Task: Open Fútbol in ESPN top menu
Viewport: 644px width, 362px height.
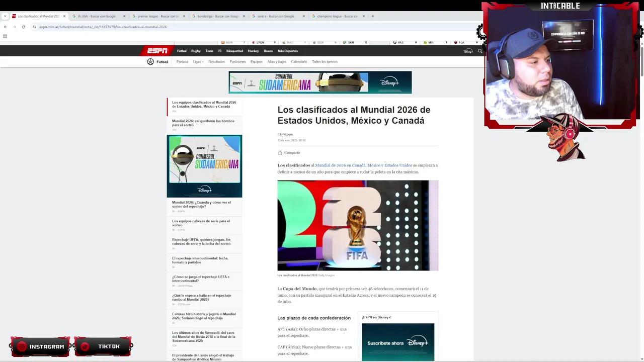Action: (x=182, y=51)
